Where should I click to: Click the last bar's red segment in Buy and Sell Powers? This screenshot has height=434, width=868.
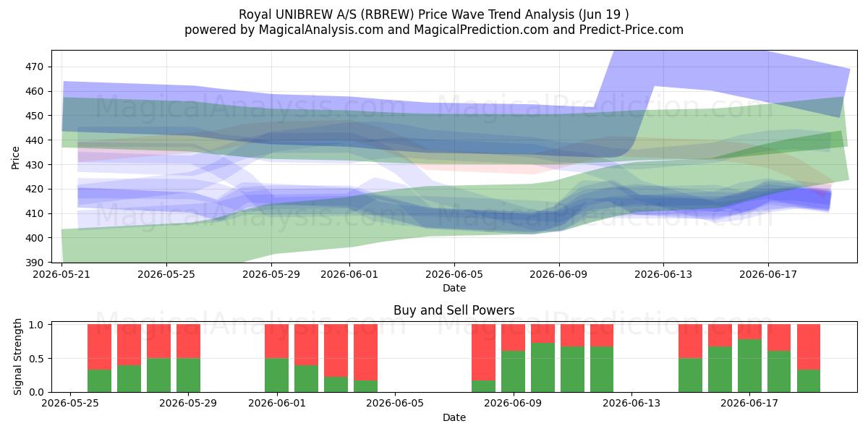(x=809, y=347)
